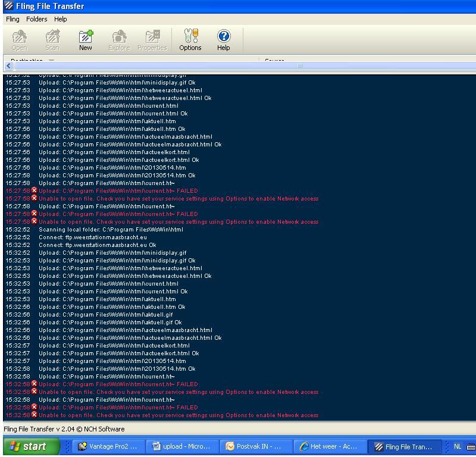Switch to Het weer Internet Explorer window
This screenshot has width=476, height=457.
coord(330,446)
